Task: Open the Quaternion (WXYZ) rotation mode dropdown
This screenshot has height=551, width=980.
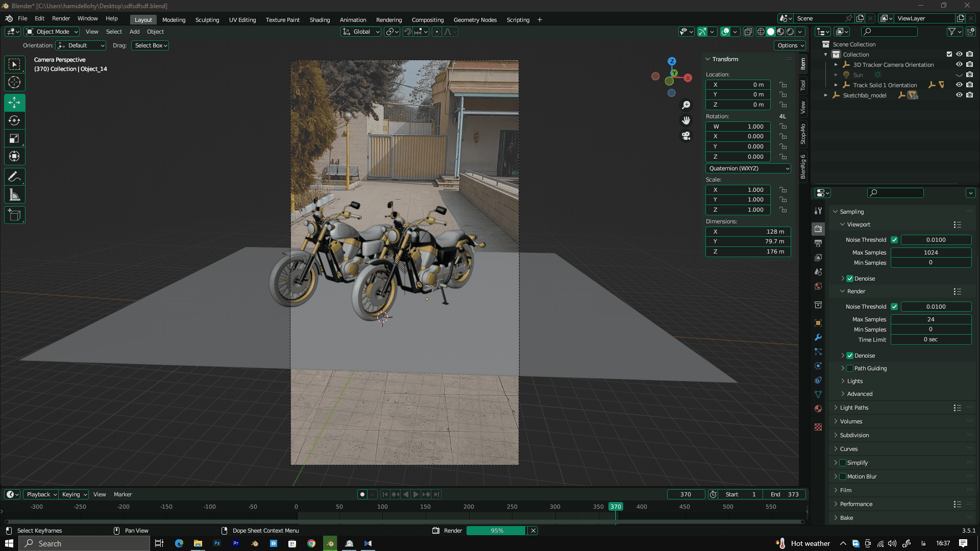Action: click(748, 168)
